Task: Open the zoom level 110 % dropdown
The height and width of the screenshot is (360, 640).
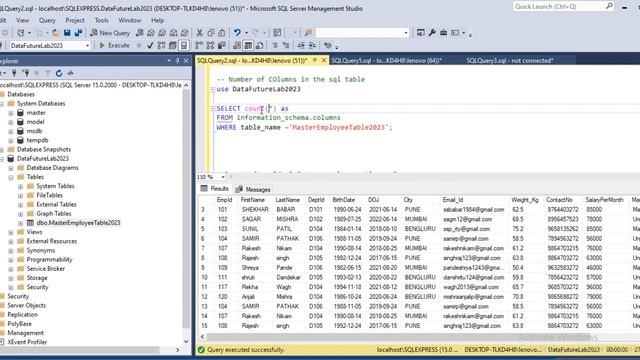Action: (223, 177)
